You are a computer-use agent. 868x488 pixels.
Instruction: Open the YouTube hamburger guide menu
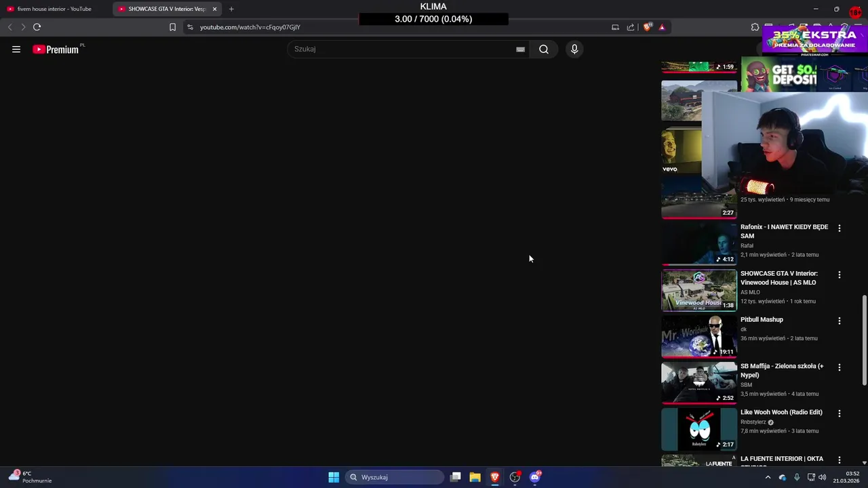coord(16,49)
